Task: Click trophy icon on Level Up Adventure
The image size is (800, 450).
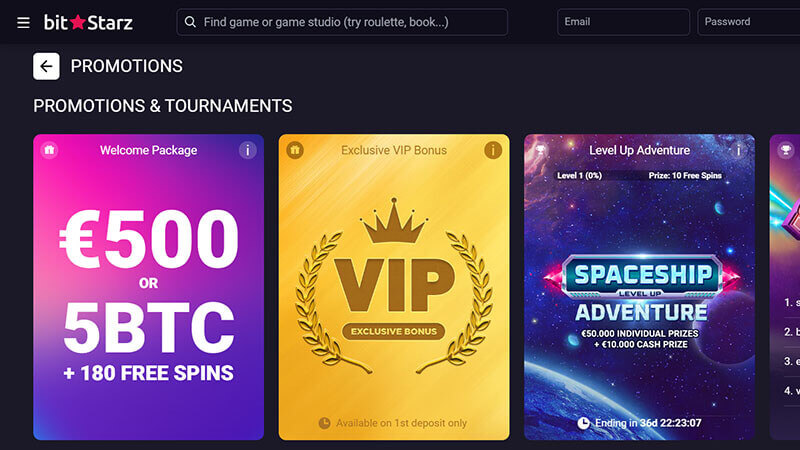Action: [x=540, y=150]
